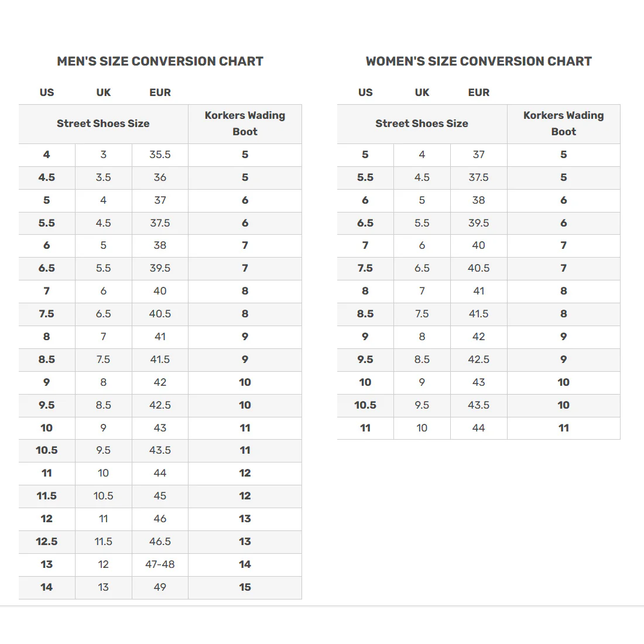The width and height of the screenshot is (644, 644).
Task: Select men's UK 10.5 cell
Action: tap(104, 496)
